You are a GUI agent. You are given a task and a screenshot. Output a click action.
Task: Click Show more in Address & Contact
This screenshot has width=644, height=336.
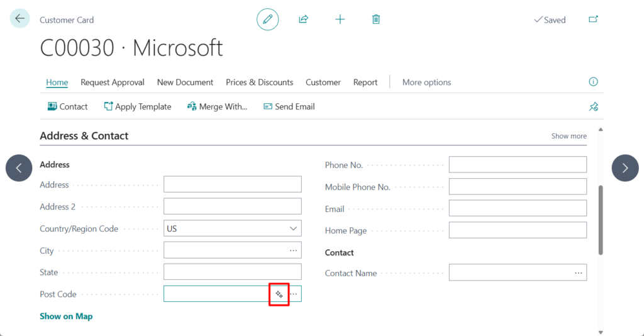coord(569,136)
